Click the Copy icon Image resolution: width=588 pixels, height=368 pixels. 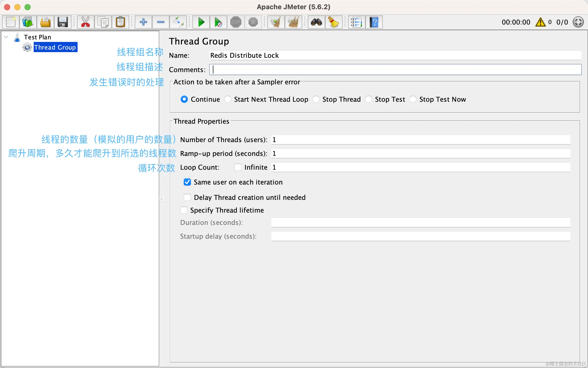103,22
